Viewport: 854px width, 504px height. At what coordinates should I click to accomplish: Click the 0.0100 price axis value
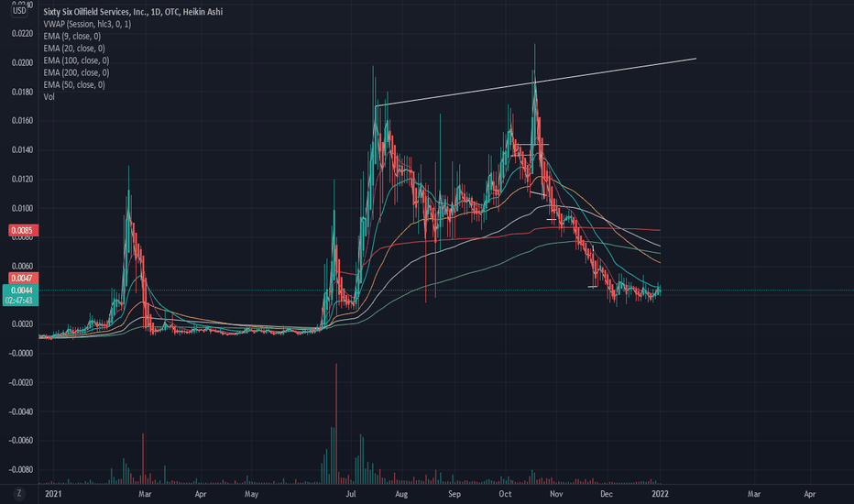click(22, 208)
